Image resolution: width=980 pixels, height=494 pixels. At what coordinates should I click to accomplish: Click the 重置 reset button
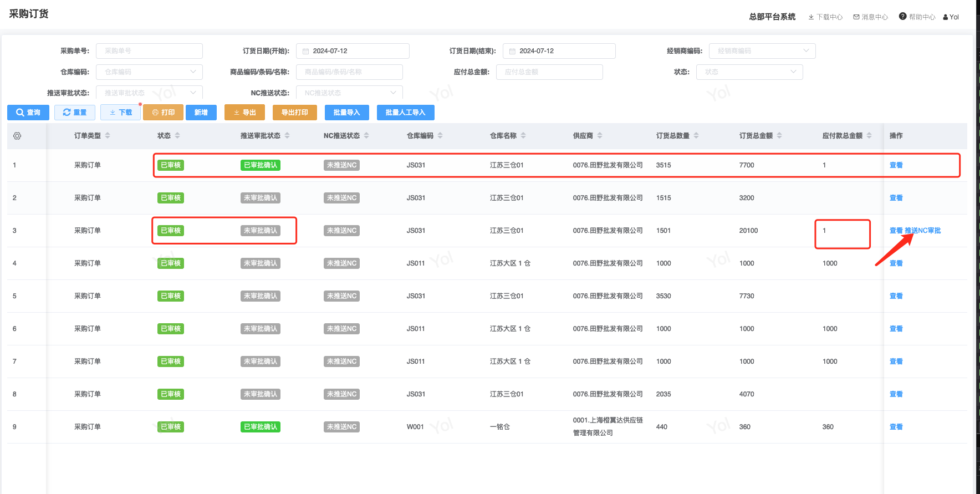click(75, 113)
